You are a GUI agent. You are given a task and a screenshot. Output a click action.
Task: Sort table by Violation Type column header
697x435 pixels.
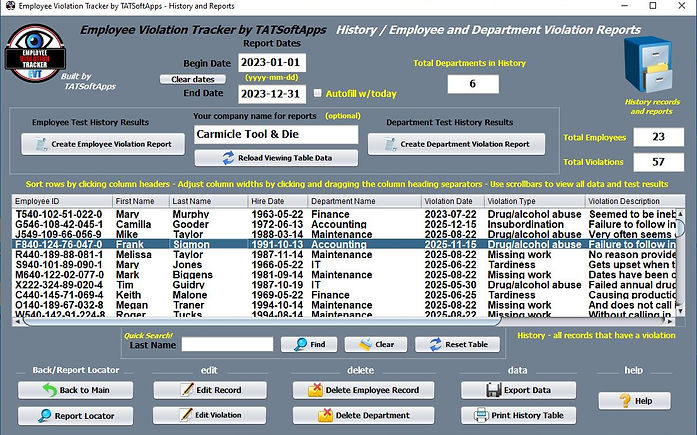tap(534, 201)
